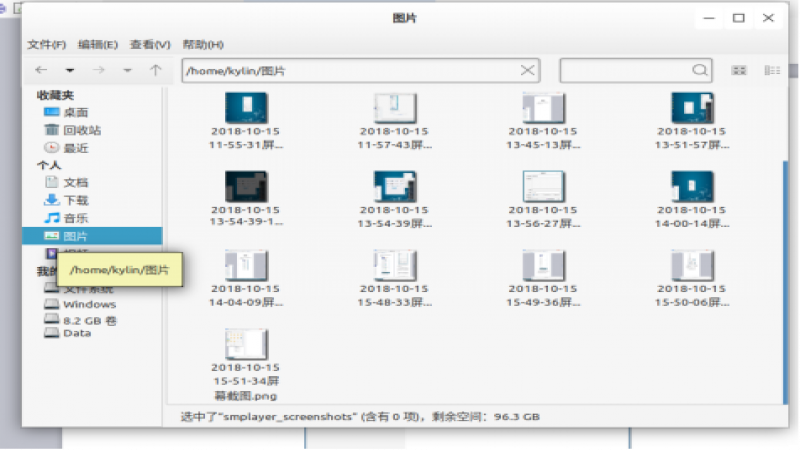Screen dimensions: 800x450
Task: Click inside the search input field
Action: (625, 70)
